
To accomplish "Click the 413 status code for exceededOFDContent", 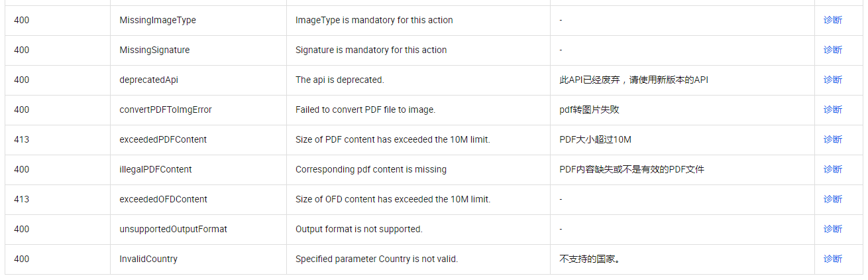I will (21, 199).
